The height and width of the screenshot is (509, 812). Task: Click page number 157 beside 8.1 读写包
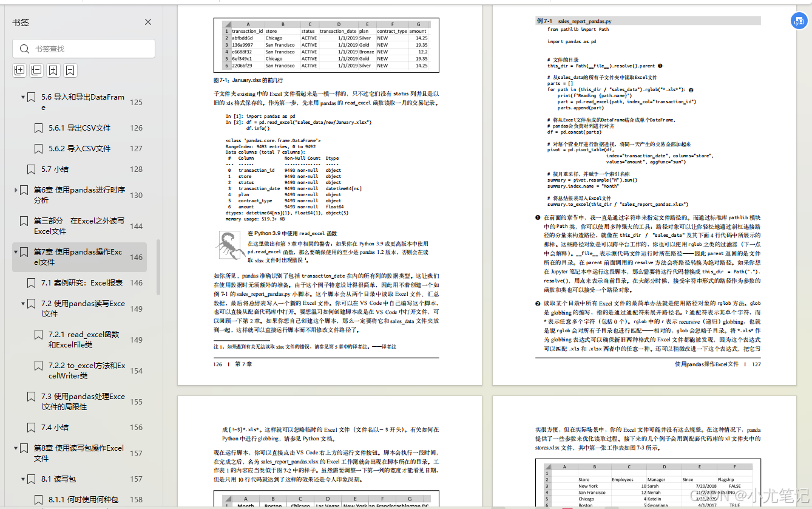coord(137,479)
